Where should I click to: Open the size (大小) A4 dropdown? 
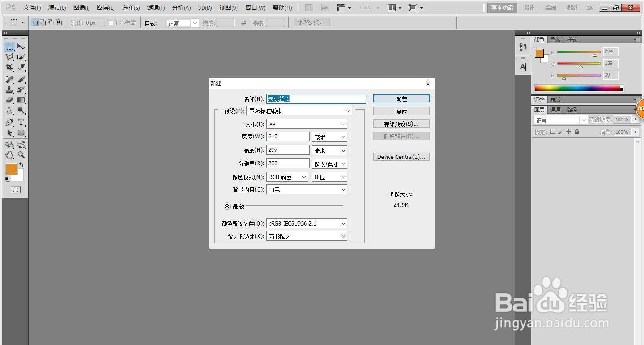pyautogui.click(x=307, y=124)
